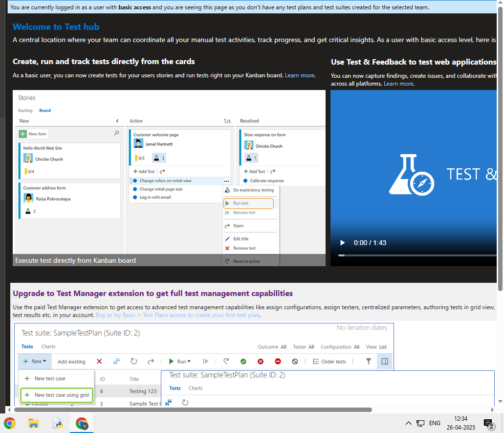Click the ellipsis beside 'Change colors on initial view'
This screenshot has width=504, height=433.
pyautogui.click(x=227, y=181)
